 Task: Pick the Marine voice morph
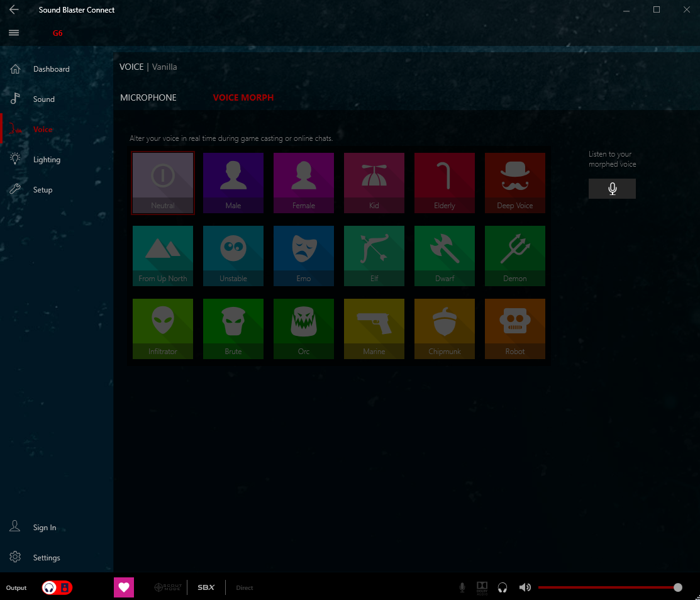pos(374,329)
